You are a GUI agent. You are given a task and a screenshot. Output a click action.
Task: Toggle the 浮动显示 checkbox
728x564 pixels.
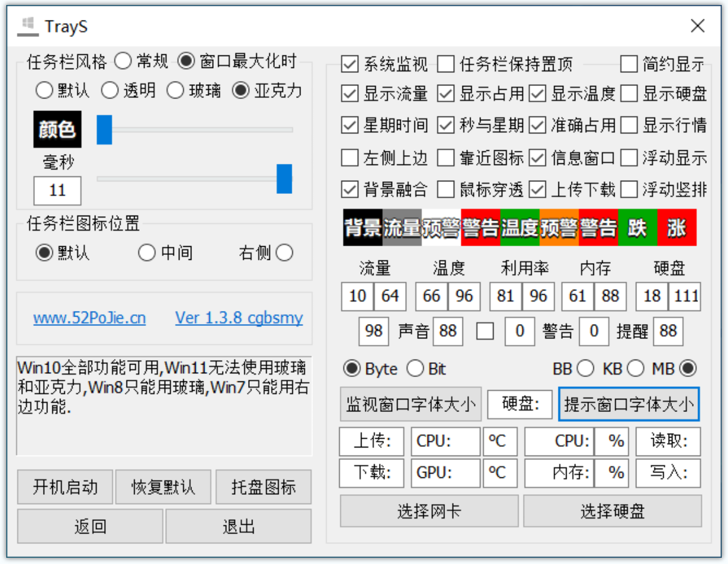pyautogui.click(x=629, y=158)
